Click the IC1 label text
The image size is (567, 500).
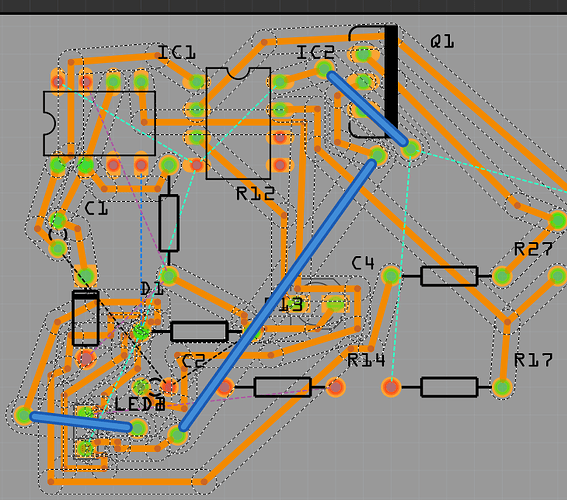[177, 52]
